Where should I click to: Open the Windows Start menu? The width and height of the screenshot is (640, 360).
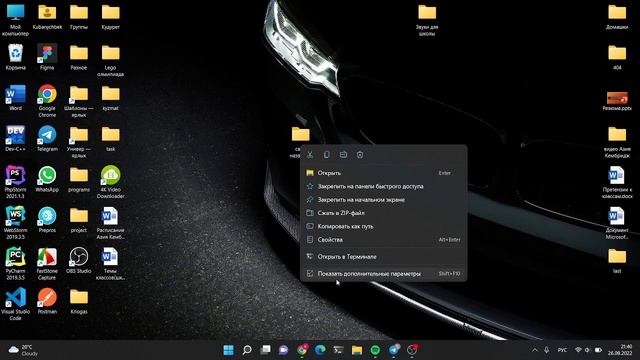tap(229, 350)
